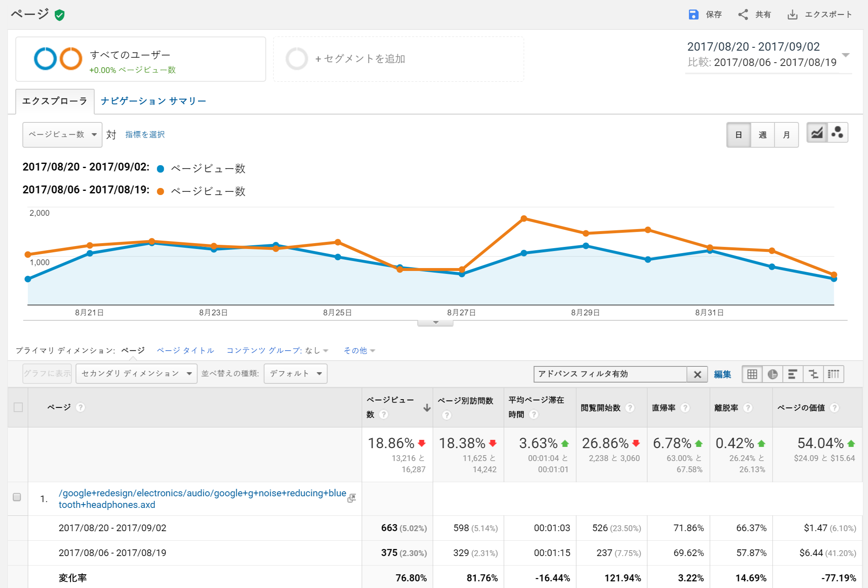Click the Save (保存) floppy icon
The width and height of the screenshot is (868, 588).
tap(693, 15)
